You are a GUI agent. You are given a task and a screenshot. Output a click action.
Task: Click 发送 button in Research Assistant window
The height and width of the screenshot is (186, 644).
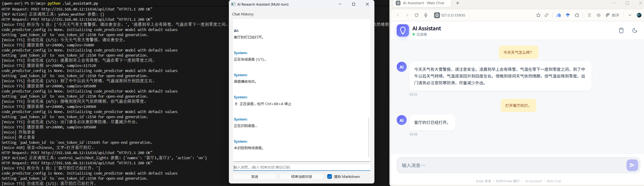(255, 176)
